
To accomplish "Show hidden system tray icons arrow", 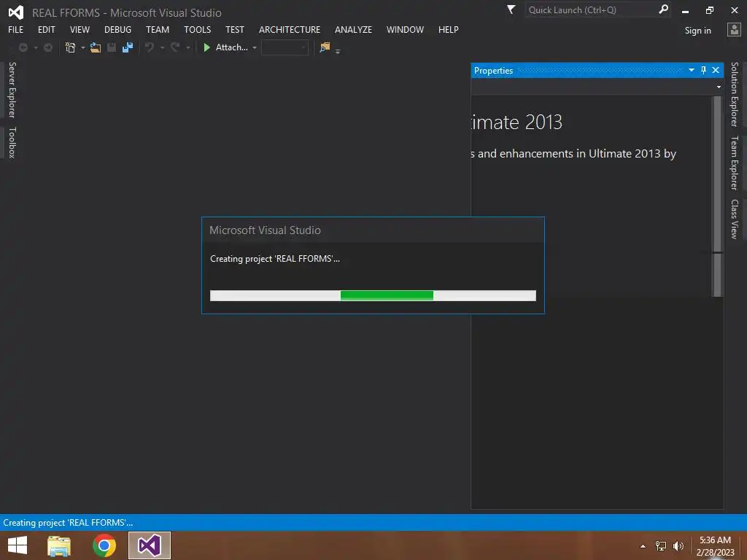I will click(x=643, y=546).
